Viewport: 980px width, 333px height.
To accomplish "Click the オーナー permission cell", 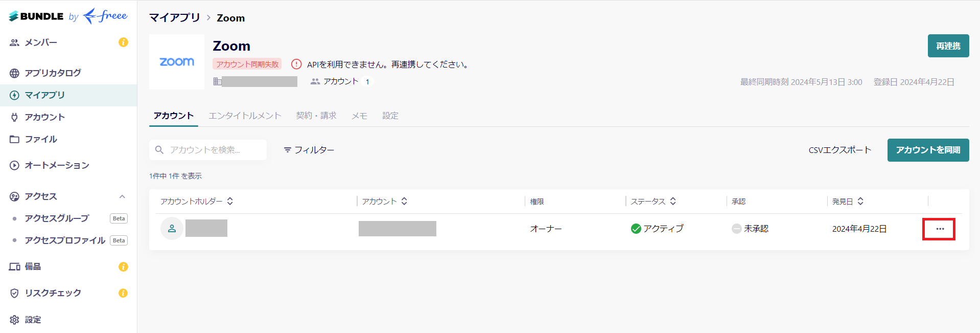I will coord(546,229).
